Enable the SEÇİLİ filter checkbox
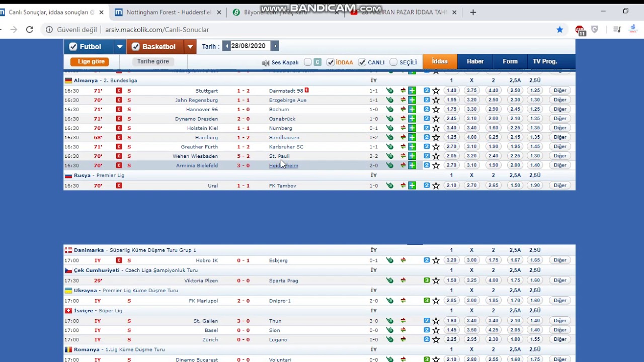644x362 pixels. (x=393, y=62)
